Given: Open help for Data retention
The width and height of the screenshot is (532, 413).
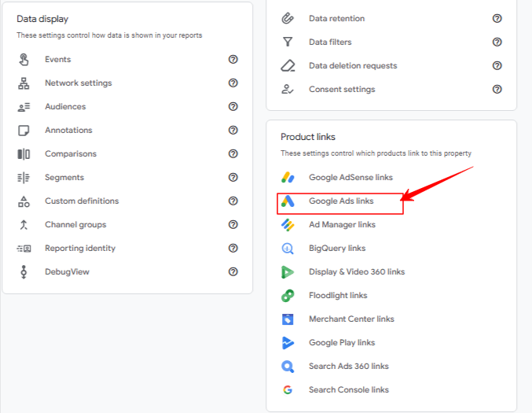Looking at the screenshot, I should click(497, 18).
